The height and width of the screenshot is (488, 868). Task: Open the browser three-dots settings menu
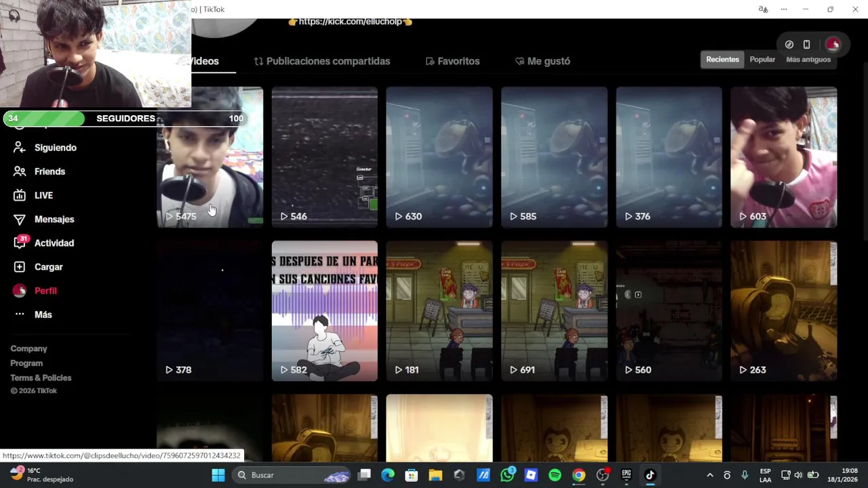tap(784, 9)
